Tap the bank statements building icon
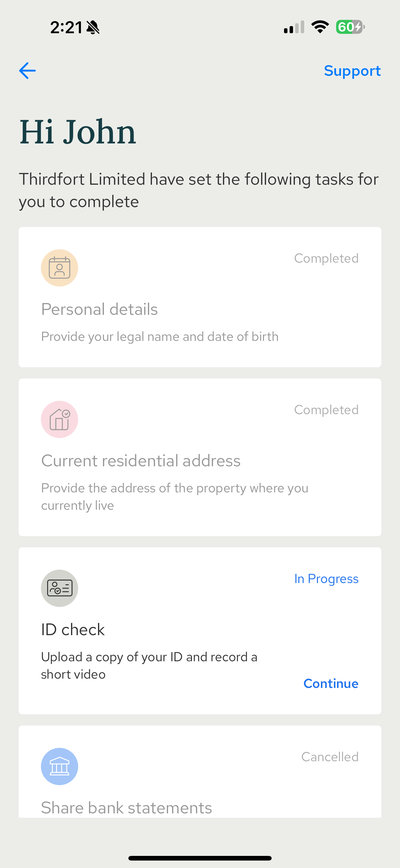 [x=60, y=766]
